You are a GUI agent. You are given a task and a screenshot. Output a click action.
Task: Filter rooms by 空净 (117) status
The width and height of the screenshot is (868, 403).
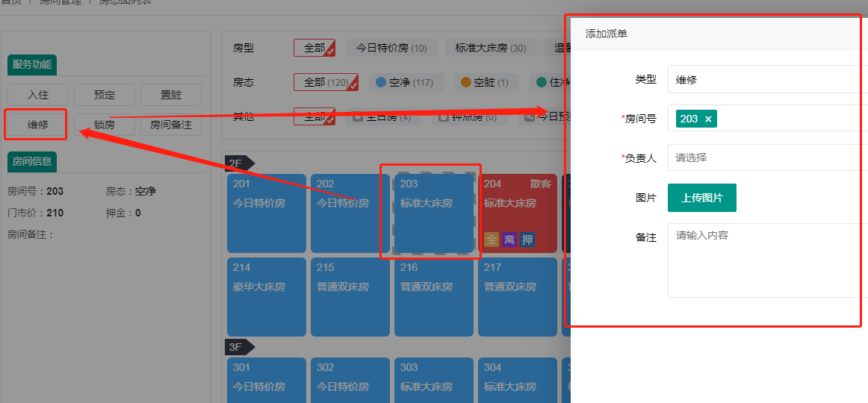click(405, 82)
